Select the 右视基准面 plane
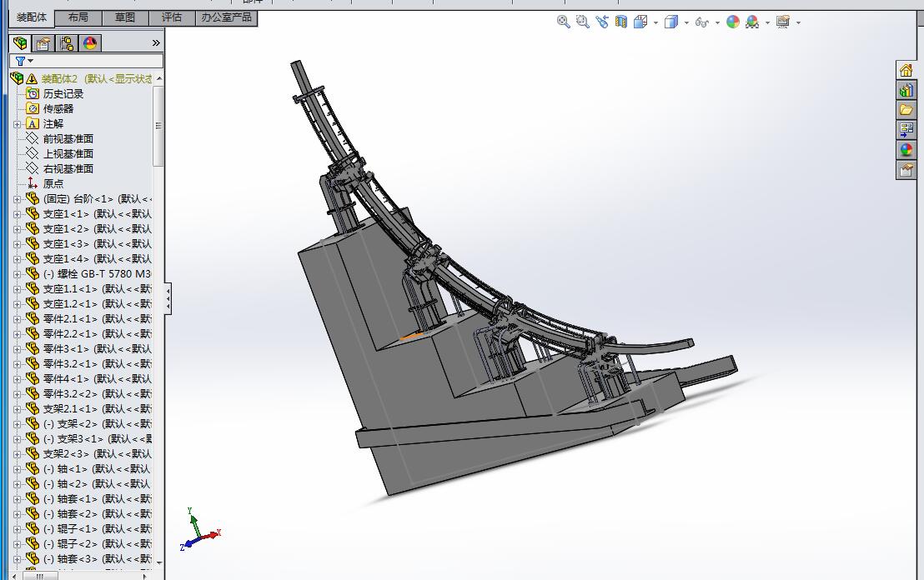Viewport: 924px width, 580px height. 68,169
